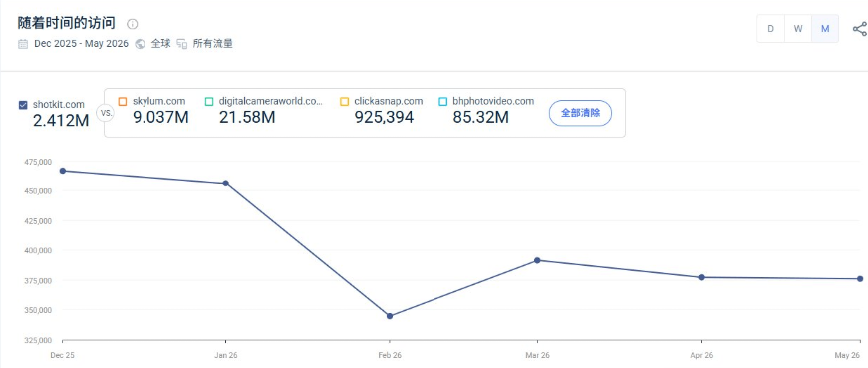Screen dimensions: 868x368
Task: Enable the digitalcameraworld.com checkbox
Action: pyautogui.click(x=209, y=102)
